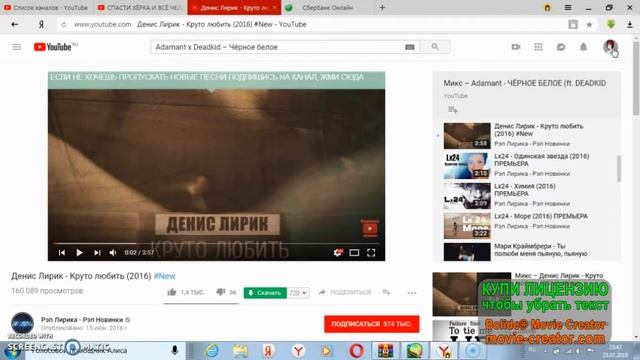This screenshot has width=640, height=360.
Task: Like the video with thumbs up
Action: (172, 292)
